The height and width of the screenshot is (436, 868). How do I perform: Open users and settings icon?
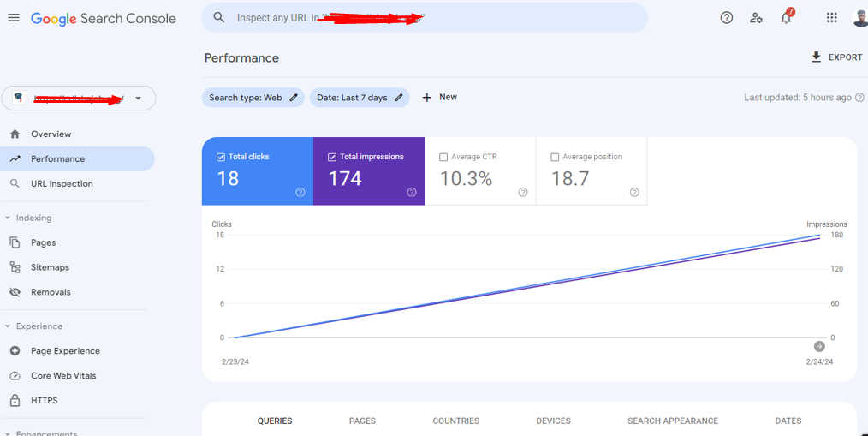(x=756, y=18)
